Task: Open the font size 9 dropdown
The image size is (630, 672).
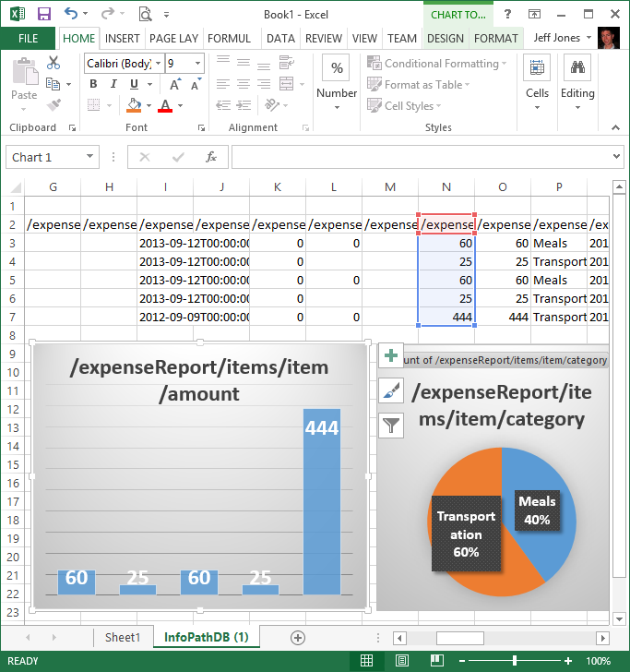Action: (x=198, y=64)
